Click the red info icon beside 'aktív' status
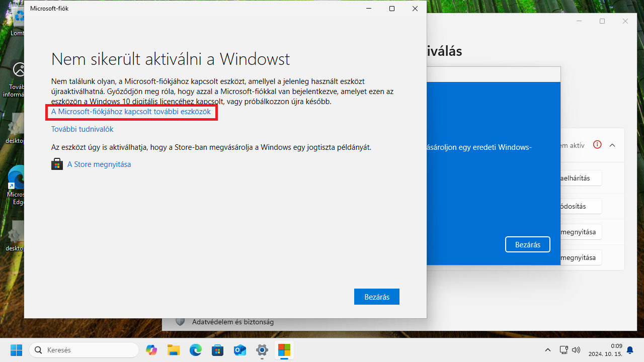The width and height of the screenshot is (644, 362). [597, 145]
